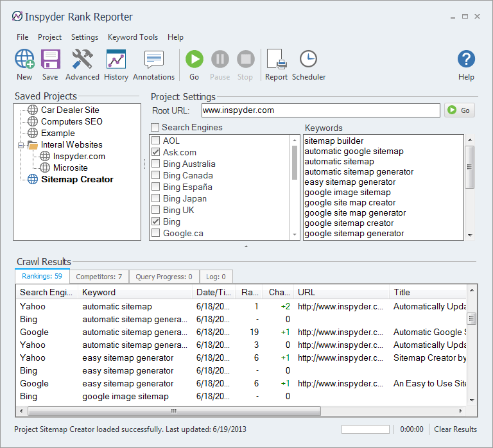
Task: Select the Example project
Action: 58,134
